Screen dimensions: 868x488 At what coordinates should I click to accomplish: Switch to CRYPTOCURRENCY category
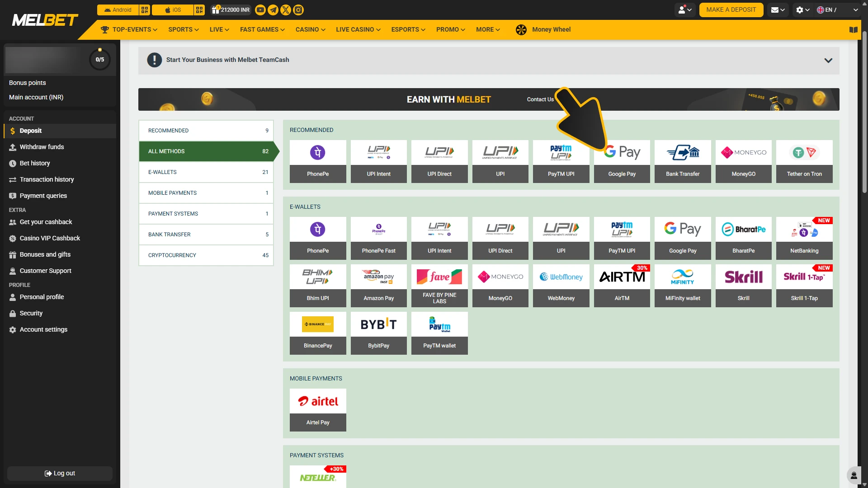pos(206,255)
